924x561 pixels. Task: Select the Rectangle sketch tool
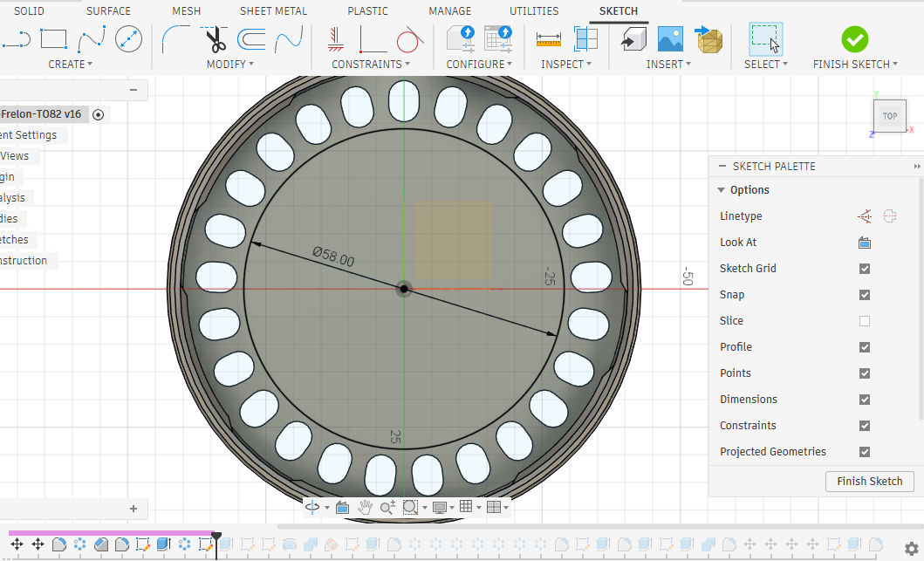[54, 39]
